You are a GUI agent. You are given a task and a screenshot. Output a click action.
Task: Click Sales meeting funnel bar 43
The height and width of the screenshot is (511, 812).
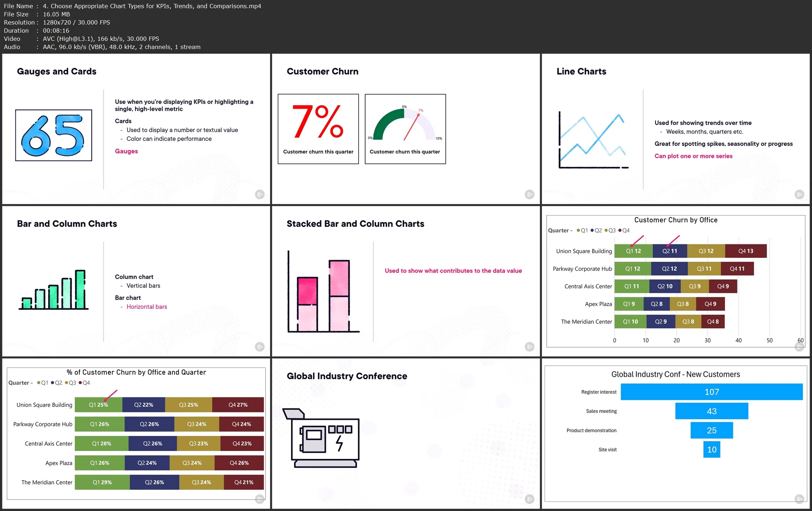tap(711, 411)
